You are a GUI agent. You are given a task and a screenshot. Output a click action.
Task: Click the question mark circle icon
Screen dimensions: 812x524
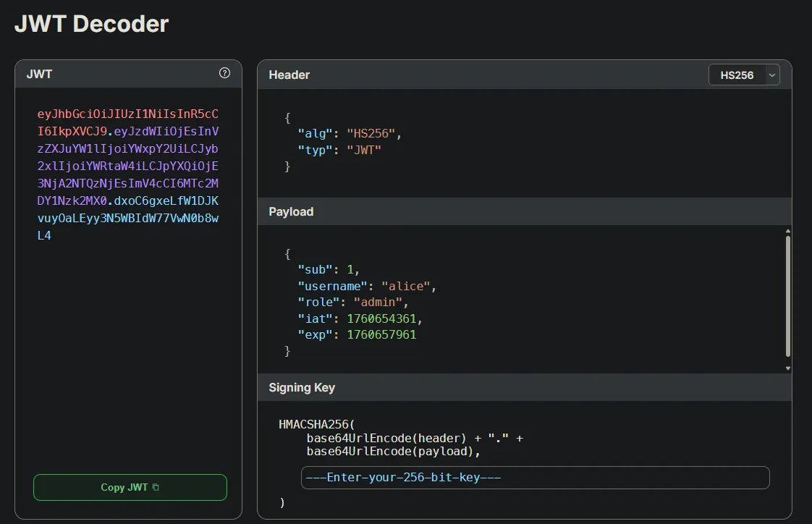(x=224, y=73)
